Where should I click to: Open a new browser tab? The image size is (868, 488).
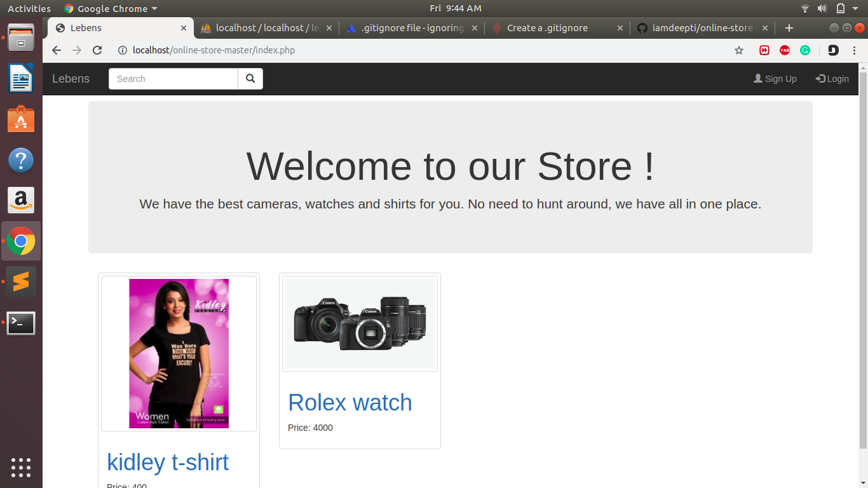pos(789,28)
